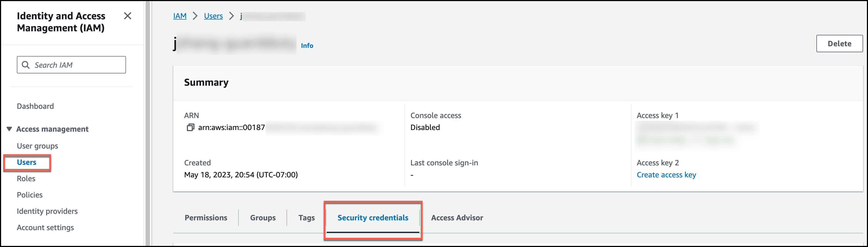Open Account settings

pyautogui.click(x=45, y=227)
